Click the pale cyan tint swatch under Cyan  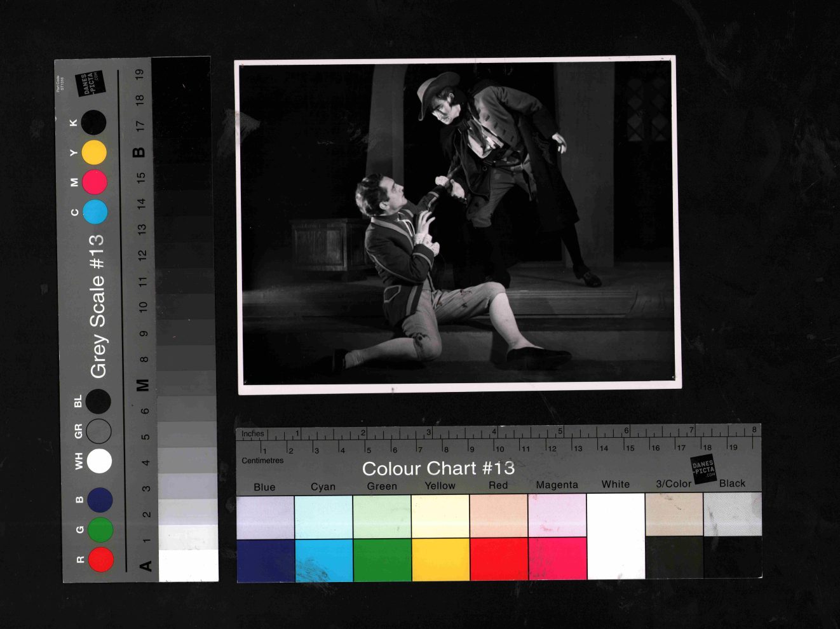click(323, 517)
